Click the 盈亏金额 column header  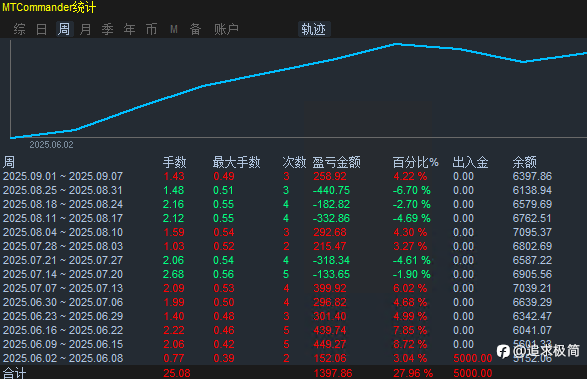(x=337, y=162)
